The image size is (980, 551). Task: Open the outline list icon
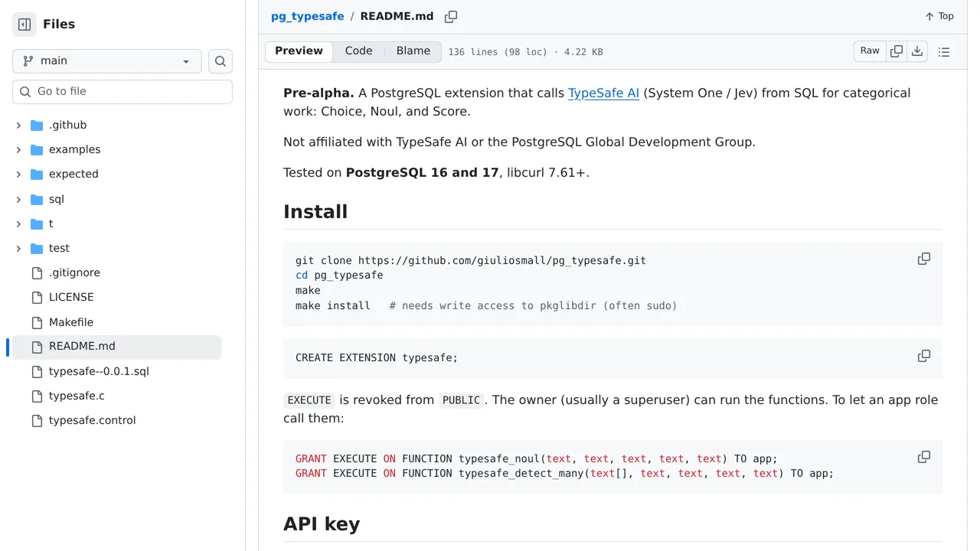tap(944, 52)
